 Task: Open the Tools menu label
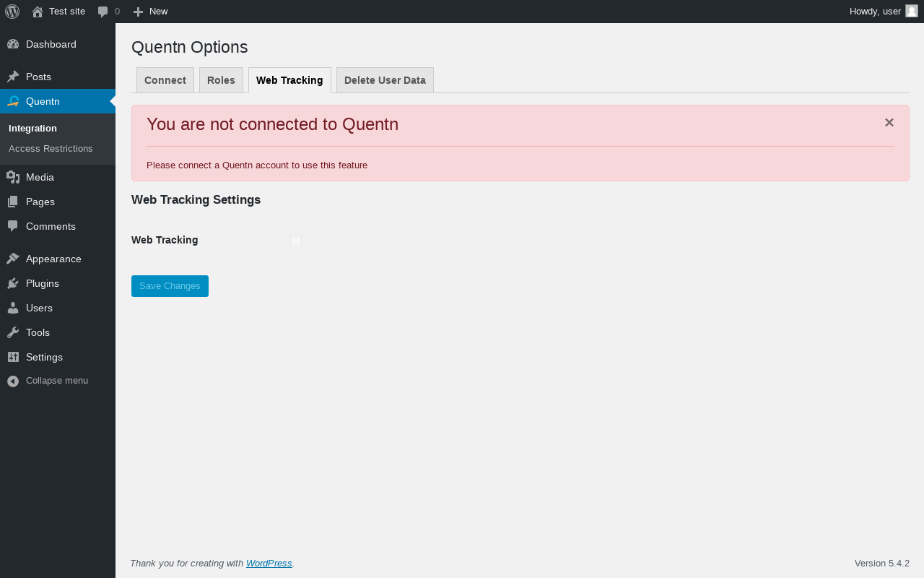pyautogui.click(x=38, y=332)
